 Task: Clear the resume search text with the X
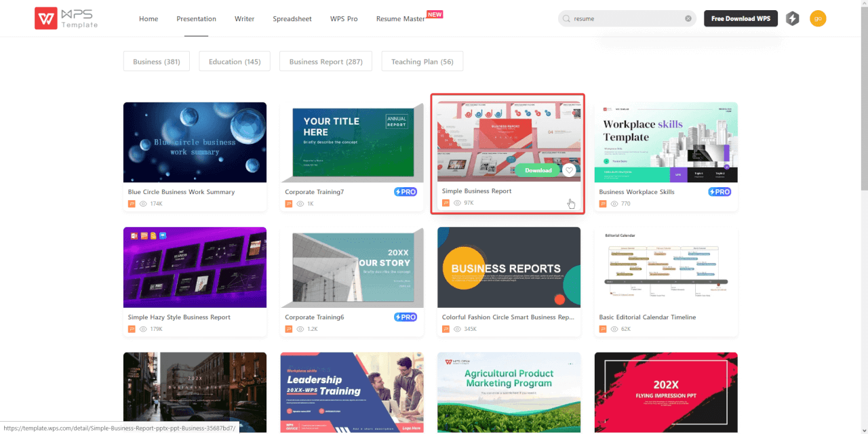[x=688, y=18]
